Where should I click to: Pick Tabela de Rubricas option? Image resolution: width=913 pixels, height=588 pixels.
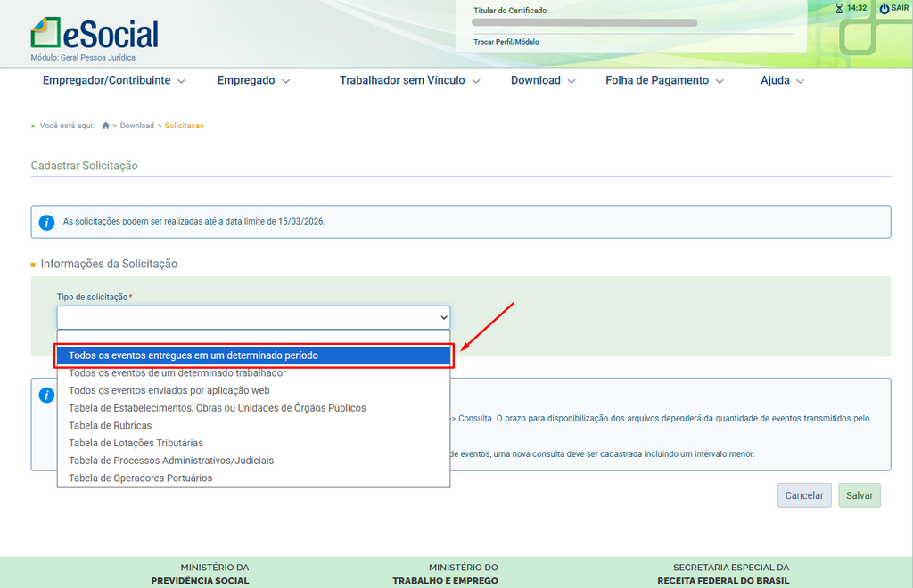110,425
